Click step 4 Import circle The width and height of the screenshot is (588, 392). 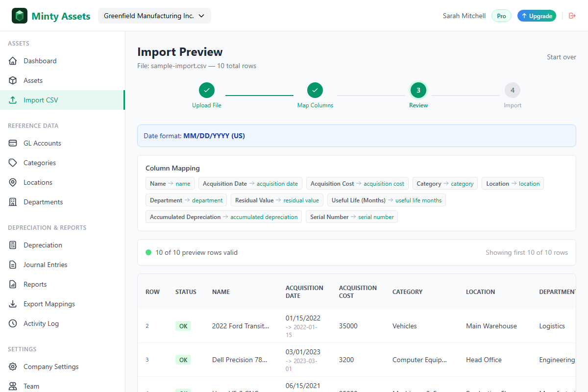coord(513,90)
